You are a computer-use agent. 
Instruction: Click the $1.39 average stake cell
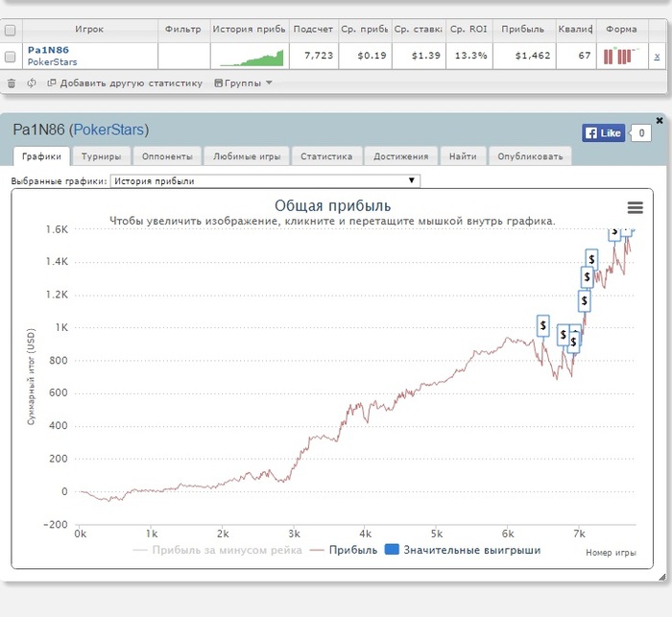click(x=420, y=56)
